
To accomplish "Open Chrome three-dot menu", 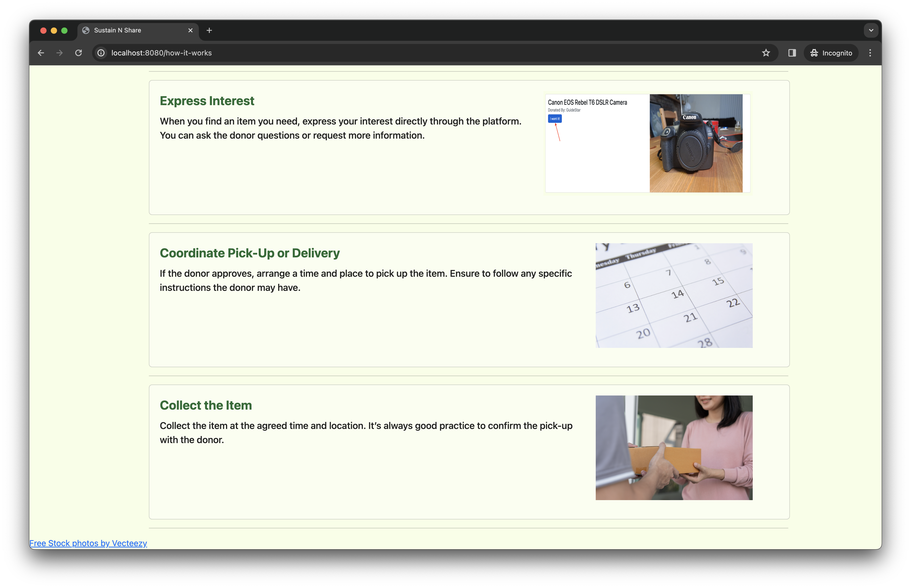I will pos(870,53).
